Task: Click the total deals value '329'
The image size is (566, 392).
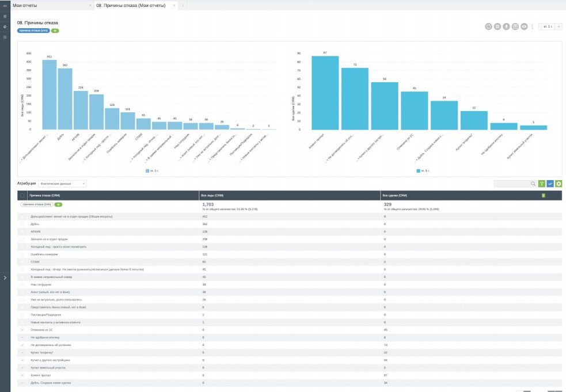Action: (x=388, y=204)
